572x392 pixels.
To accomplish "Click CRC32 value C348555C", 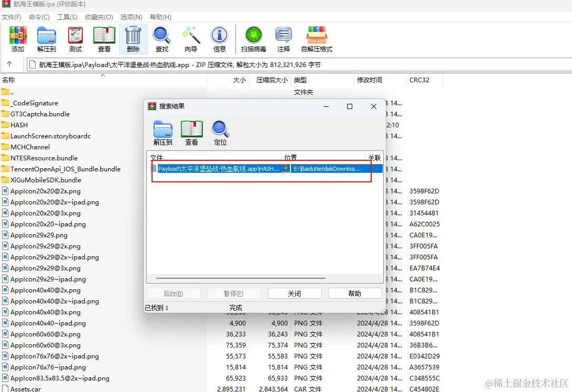I will click(x=424, y=378).
